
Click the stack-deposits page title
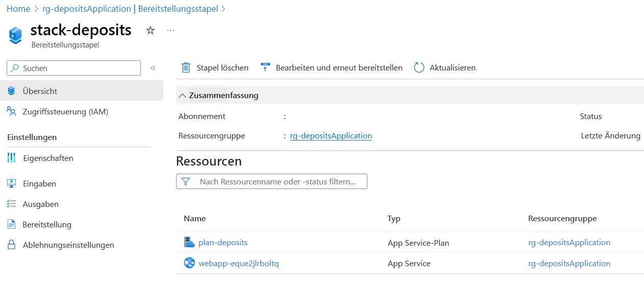click(81, 30)
